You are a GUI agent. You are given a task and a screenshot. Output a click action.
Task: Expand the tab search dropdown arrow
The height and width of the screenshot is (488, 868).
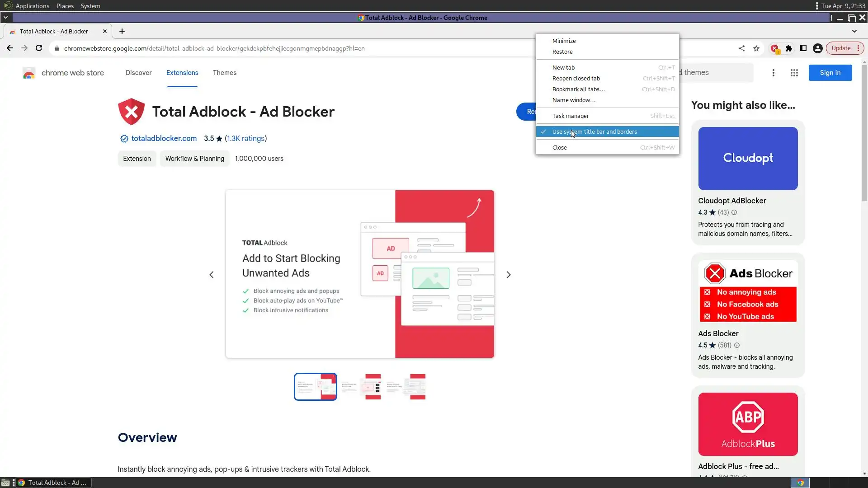(x=854, y=31)
